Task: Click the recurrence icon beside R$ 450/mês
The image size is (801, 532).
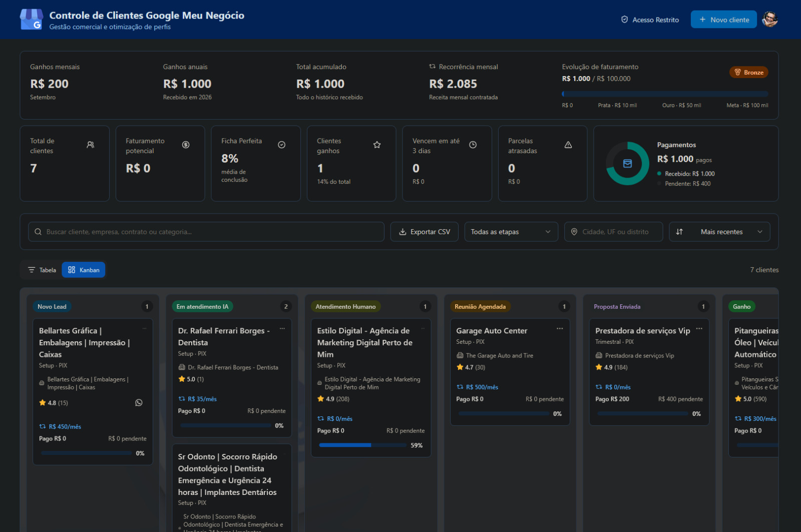Action: tap(43, 426)
